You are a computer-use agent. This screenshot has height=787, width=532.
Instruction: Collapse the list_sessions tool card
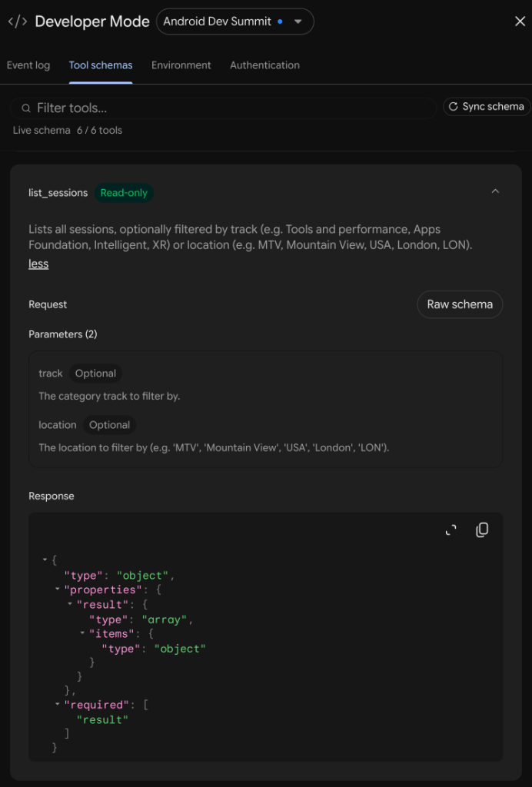[x=495, y=191]
